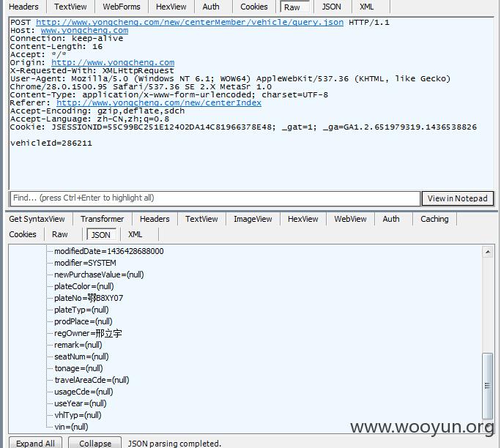Viewport: 501px width, 448px height.
Task: Open the response Cookies tab
Action: 23,234
